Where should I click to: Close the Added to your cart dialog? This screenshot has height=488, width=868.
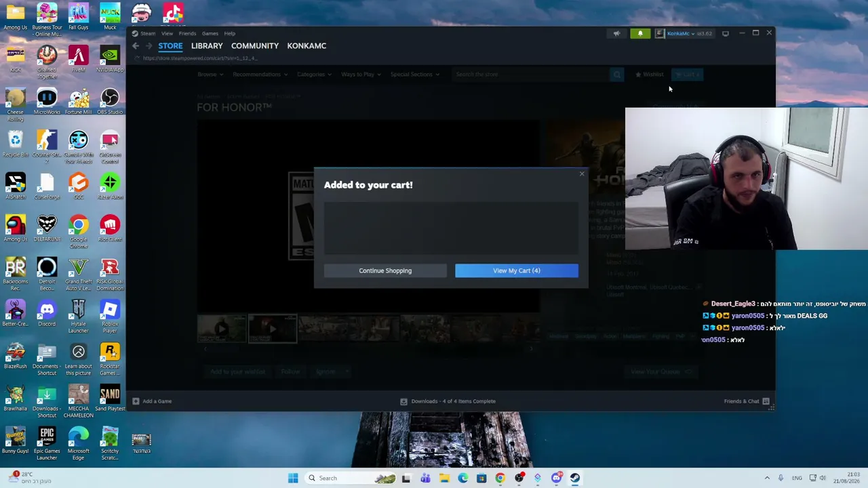(581, 174)
